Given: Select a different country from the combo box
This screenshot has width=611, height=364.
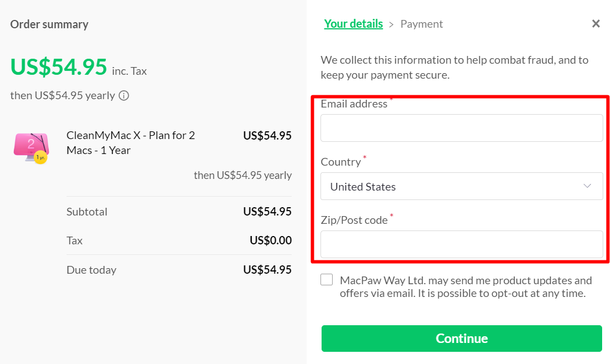Looking at the screenshot, I should click(462, 186).
